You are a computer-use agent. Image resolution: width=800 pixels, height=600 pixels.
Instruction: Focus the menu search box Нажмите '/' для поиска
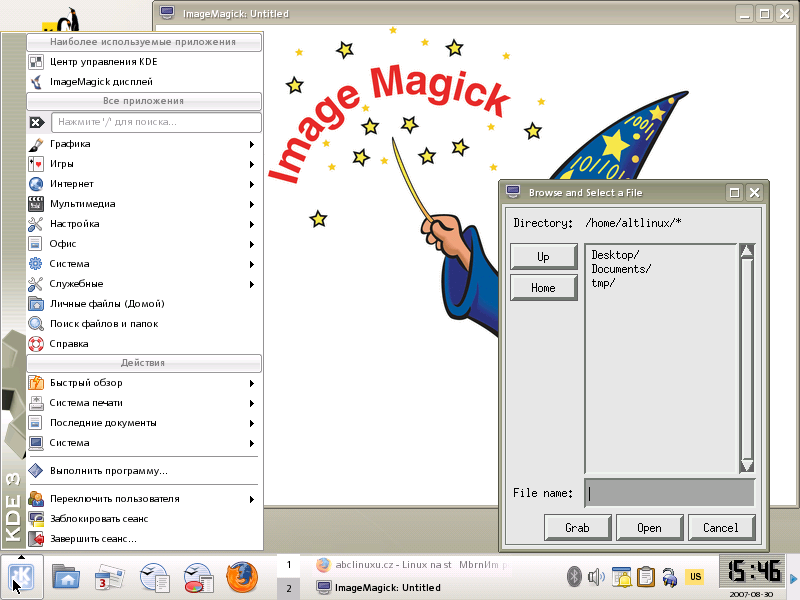[x=156, y=122]
